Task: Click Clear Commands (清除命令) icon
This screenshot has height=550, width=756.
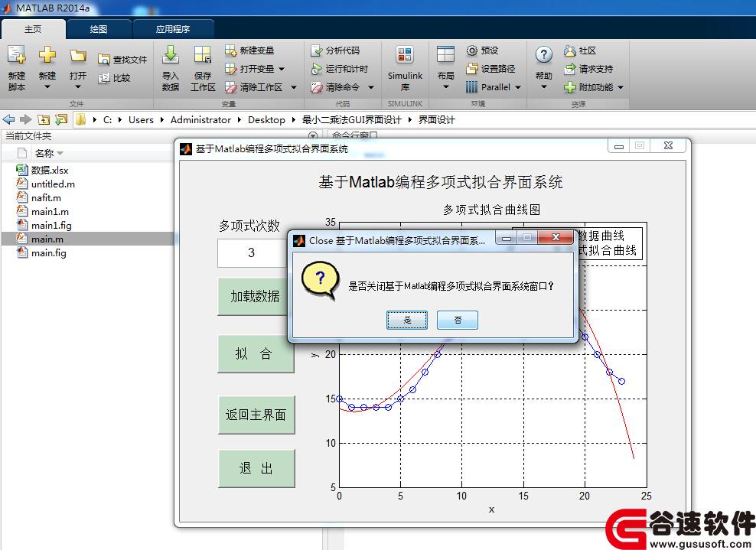Action: (317, 87)
